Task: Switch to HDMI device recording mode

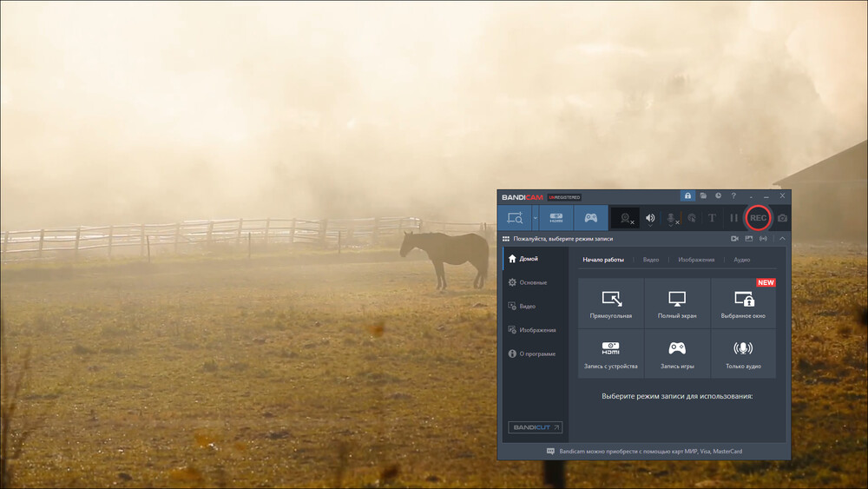Action: pyautogui.click(x=556, y=218)
